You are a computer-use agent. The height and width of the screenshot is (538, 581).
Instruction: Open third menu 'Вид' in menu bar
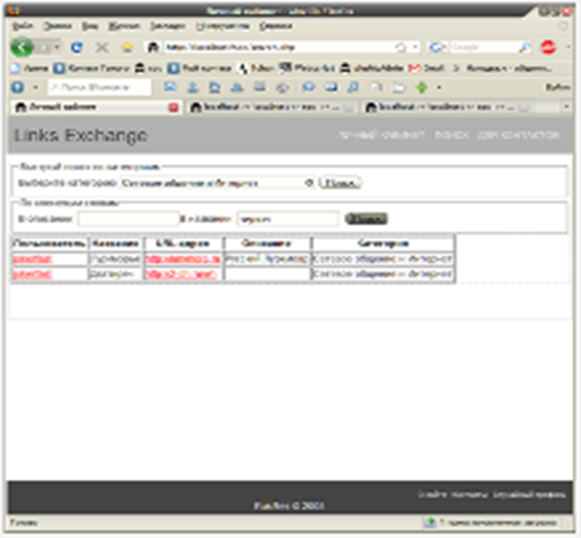pyautogui.click(x=90, y=26)
